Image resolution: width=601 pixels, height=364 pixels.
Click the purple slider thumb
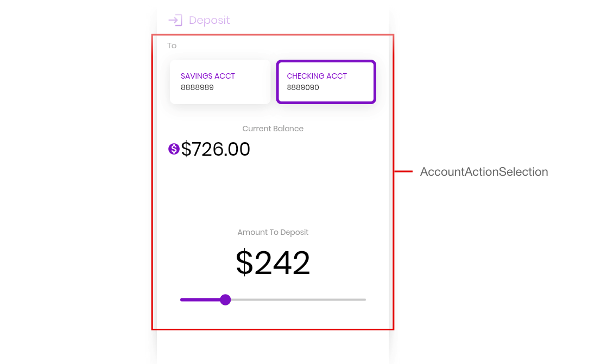pyautogui.click(x=225, y=299)
